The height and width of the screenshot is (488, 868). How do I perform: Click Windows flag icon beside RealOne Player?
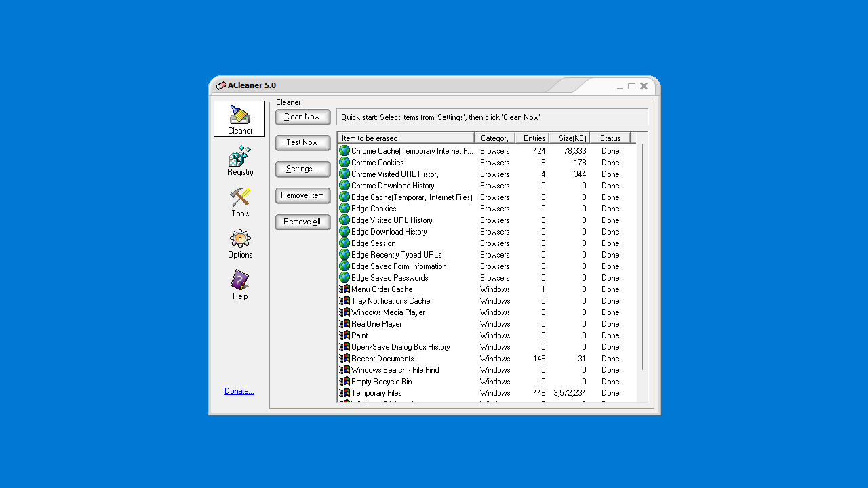point(344,324)
